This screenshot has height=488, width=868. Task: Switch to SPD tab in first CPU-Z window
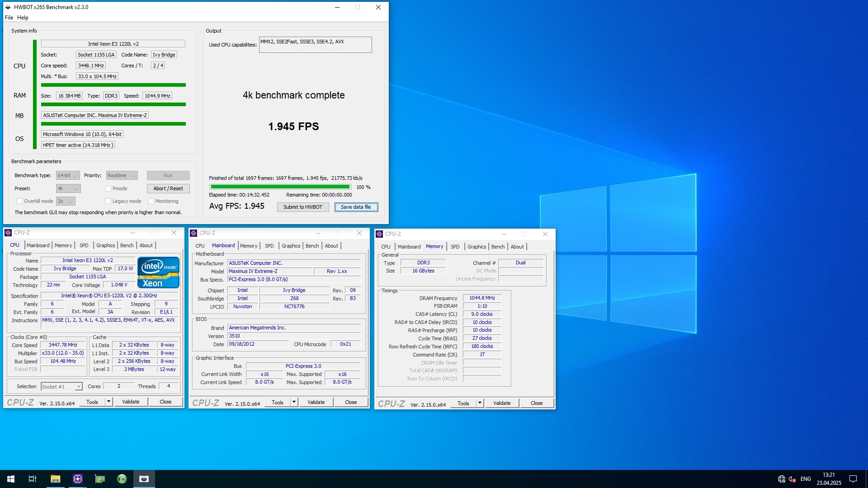[x=84, y=245]
